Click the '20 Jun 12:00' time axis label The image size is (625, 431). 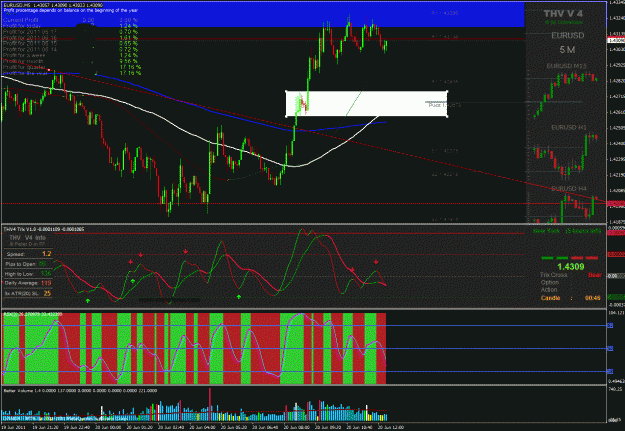pyautogui.click(x=390, y=427)
